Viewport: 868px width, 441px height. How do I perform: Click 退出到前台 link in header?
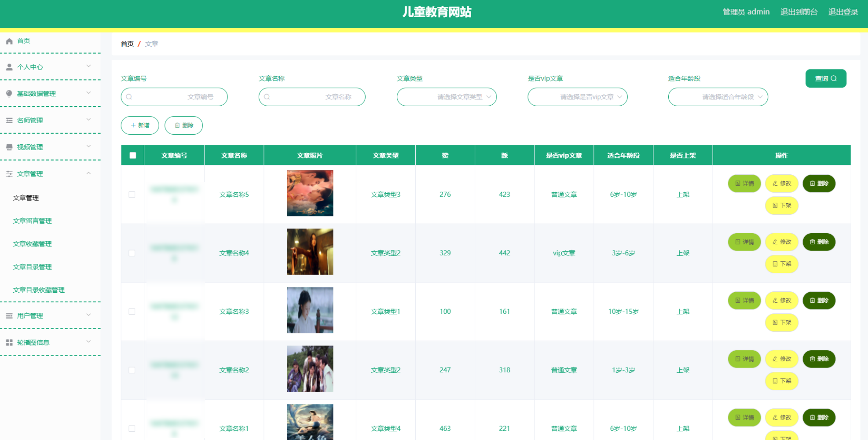[799, 12]
